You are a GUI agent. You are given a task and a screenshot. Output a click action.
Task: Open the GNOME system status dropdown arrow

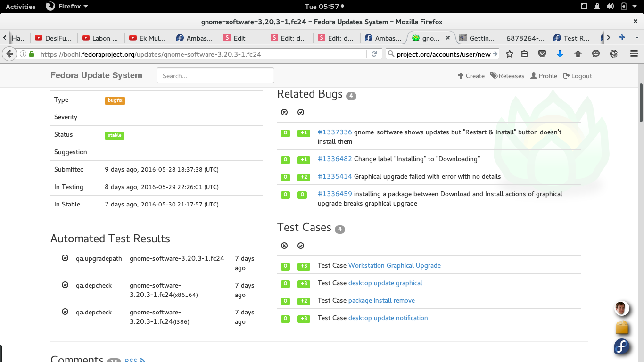pyautogui.click(x=635, y=6)
